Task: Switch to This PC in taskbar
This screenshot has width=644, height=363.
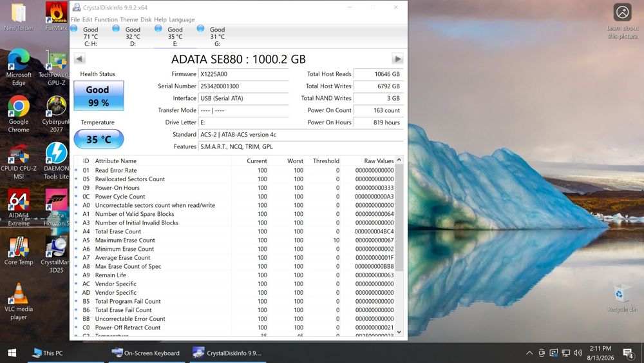Action: [x=66, y=353]
